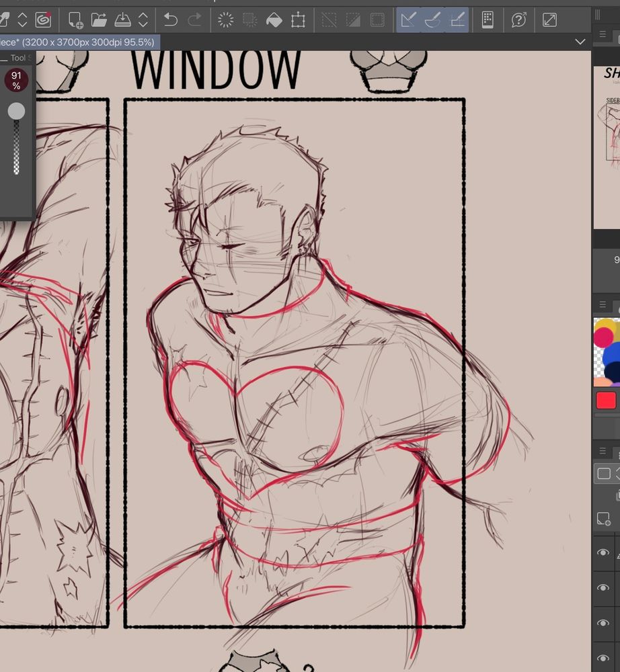The width and height of the screenshot is (620, 672).
Task: Open the Navigator panel hamburger menu
Action: (x=603, y=34)
